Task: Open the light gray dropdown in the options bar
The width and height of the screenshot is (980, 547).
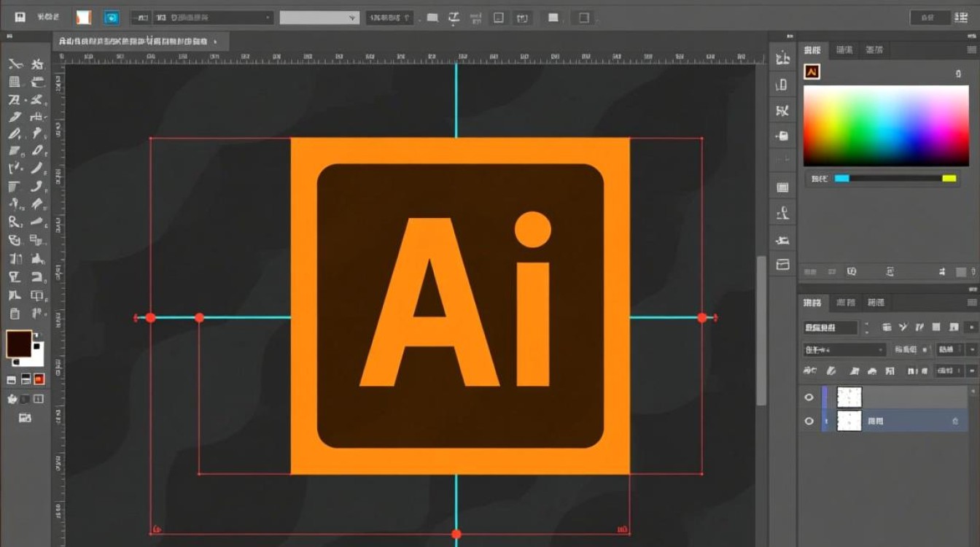Action: pos(319,18)
